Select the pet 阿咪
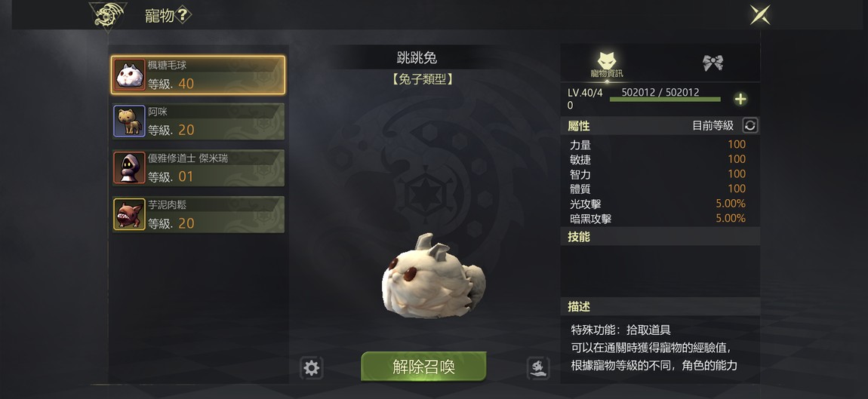 [x=199, y=121]
